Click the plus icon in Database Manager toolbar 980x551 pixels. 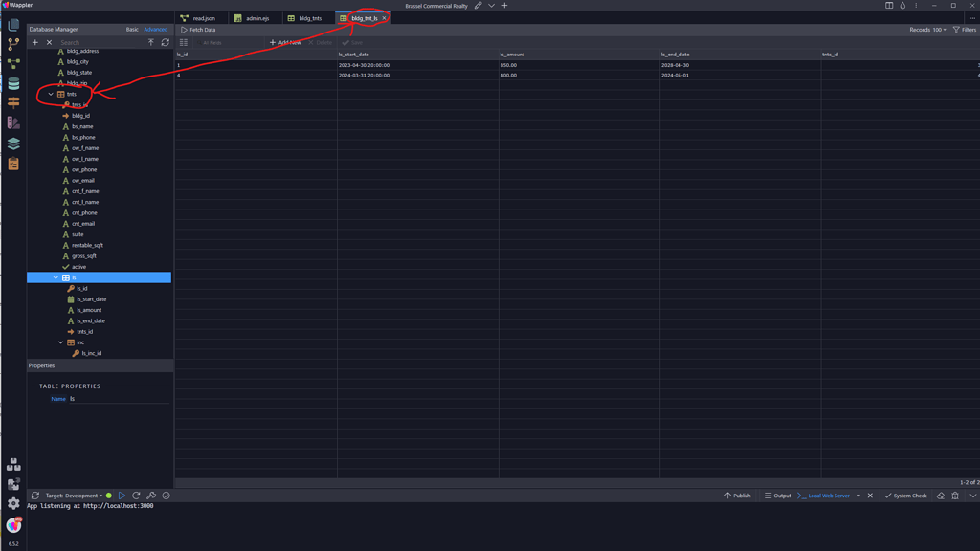(35, 42)
